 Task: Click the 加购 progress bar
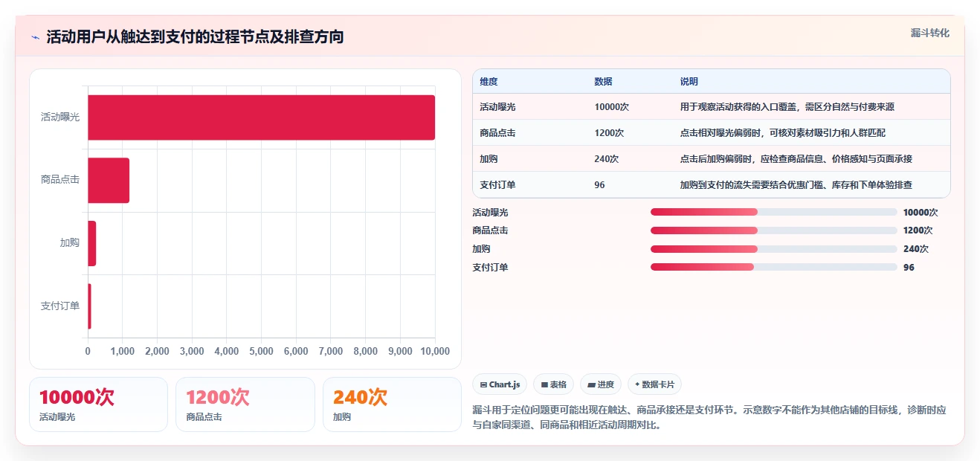pos(773,249)
